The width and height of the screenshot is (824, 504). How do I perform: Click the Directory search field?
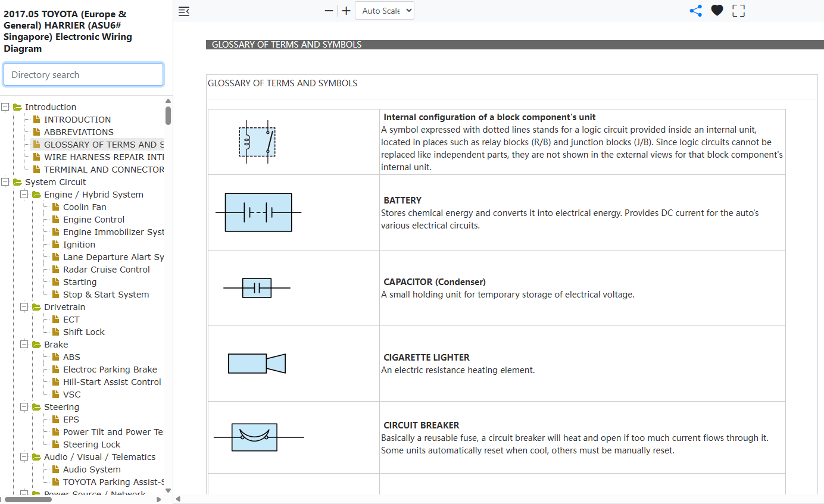83,74
